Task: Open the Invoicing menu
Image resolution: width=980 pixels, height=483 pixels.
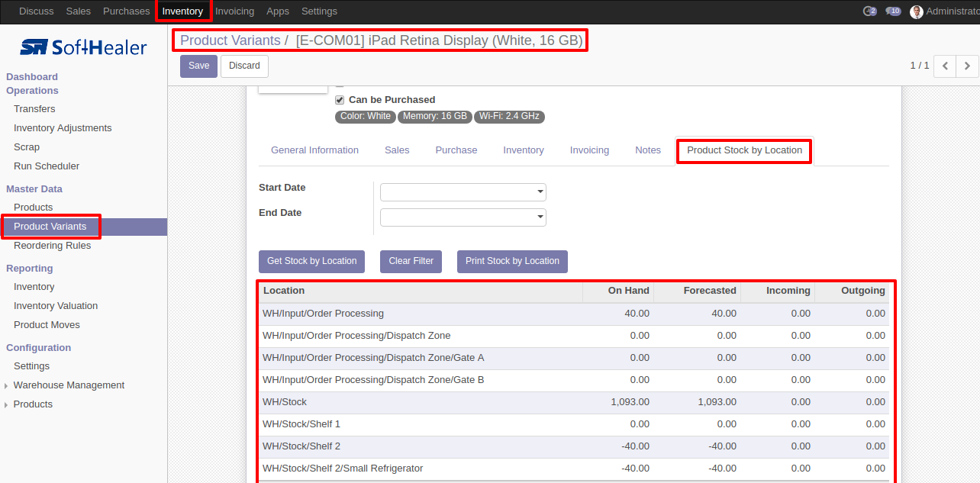Action: tap(234, 11)
